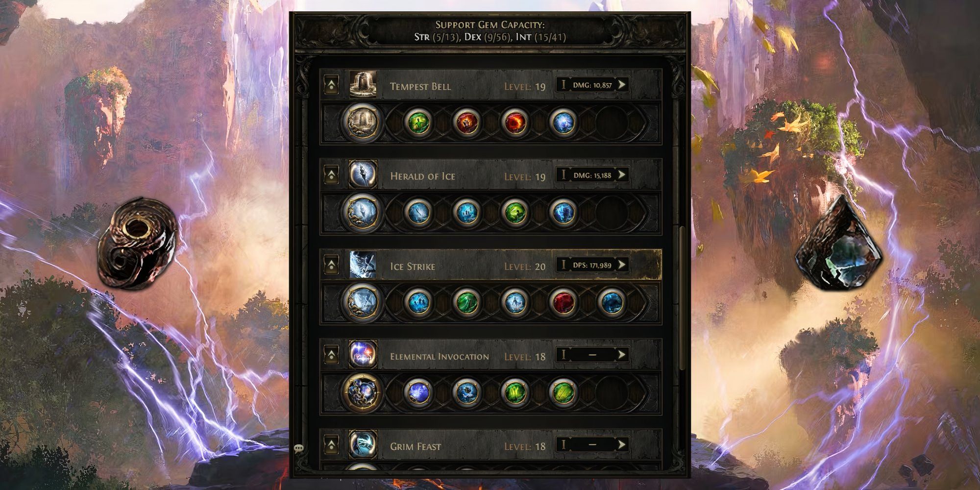Select the large Ice Strike socketed gem
Image resolution: width=980 pixels, height=490 pixels.
click(362, 301)
